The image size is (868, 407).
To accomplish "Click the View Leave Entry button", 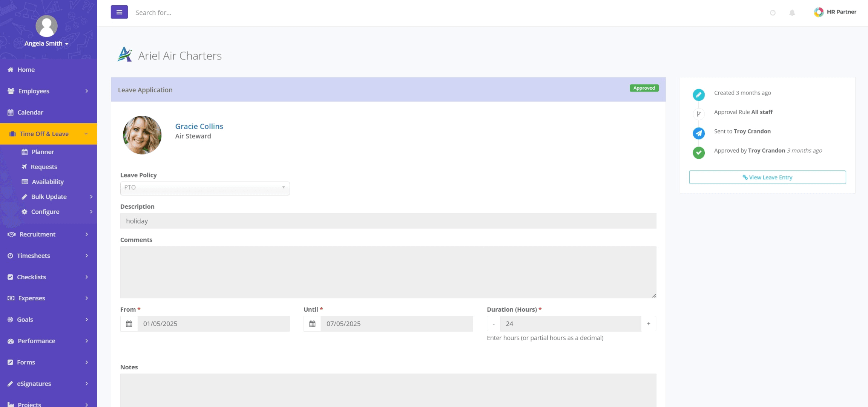I will (767, 177).
